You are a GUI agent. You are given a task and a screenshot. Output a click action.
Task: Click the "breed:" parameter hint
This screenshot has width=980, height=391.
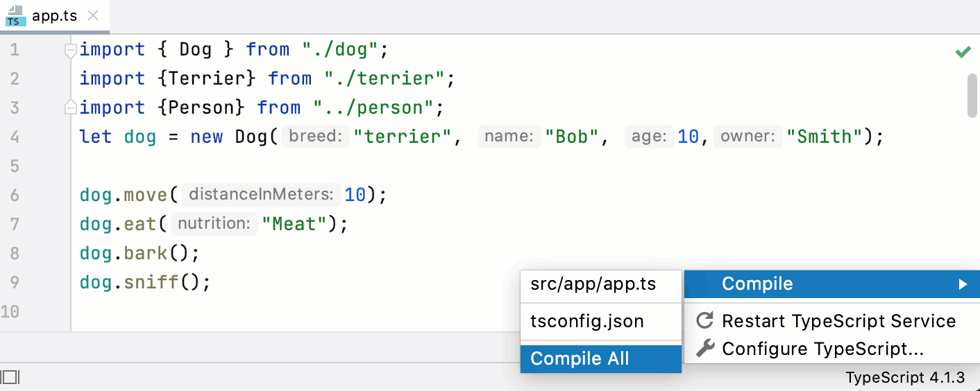pyautogui.click(x=316, y=137)
